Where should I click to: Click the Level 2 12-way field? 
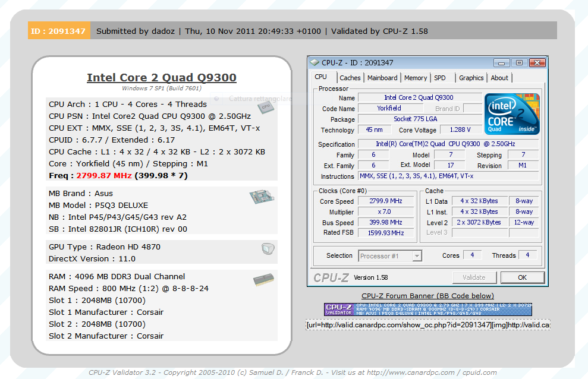pyautogui.click(x=524, y=222)
